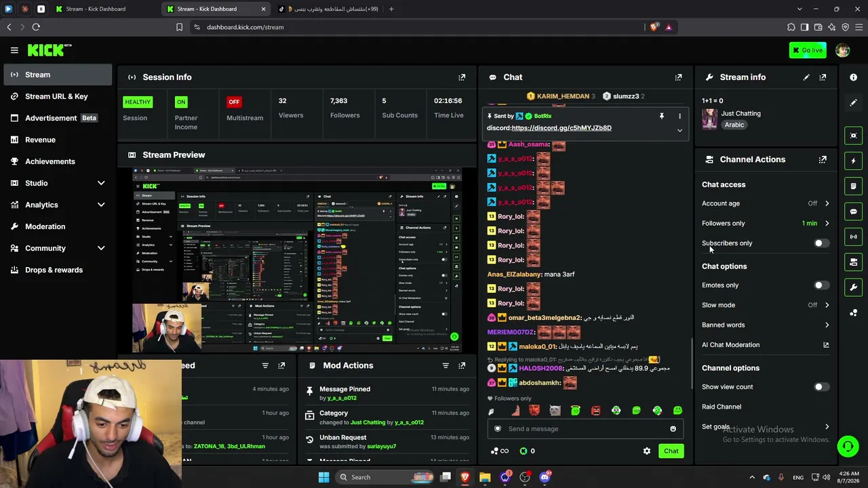Click the pencil icon in the right rail

(x=854, y=103)
